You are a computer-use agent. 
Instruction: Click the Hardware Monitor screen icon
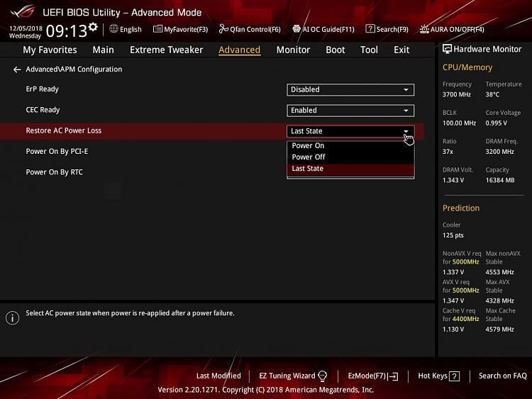447,49
